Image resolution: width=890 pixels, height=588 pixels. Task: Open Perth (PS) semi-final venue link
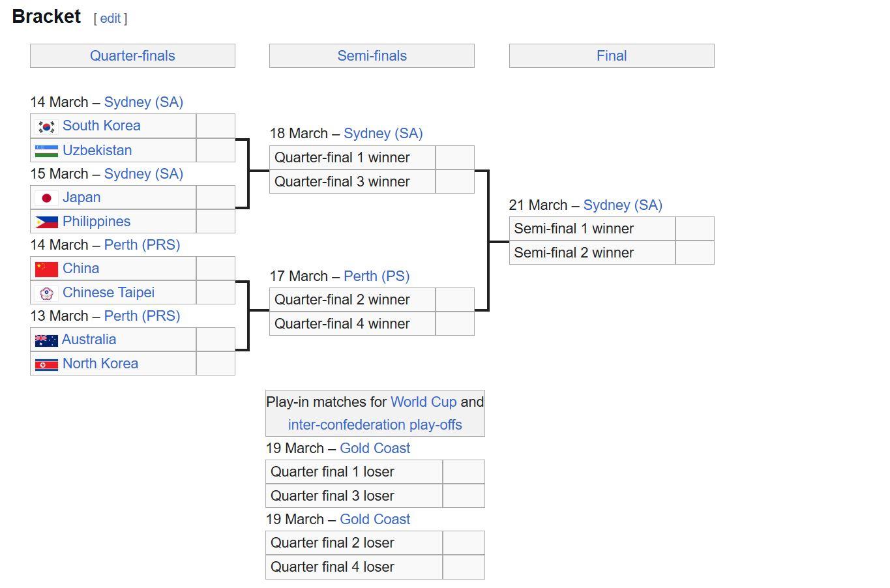(x=376, y=276)
